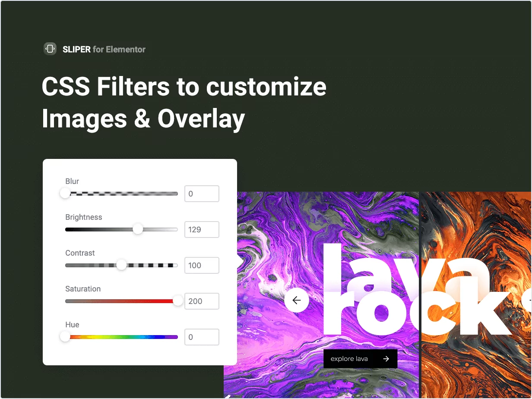Screen dimensions: 532x399
Task: Click the left arrow slide navigation icon
Action: 296,300
